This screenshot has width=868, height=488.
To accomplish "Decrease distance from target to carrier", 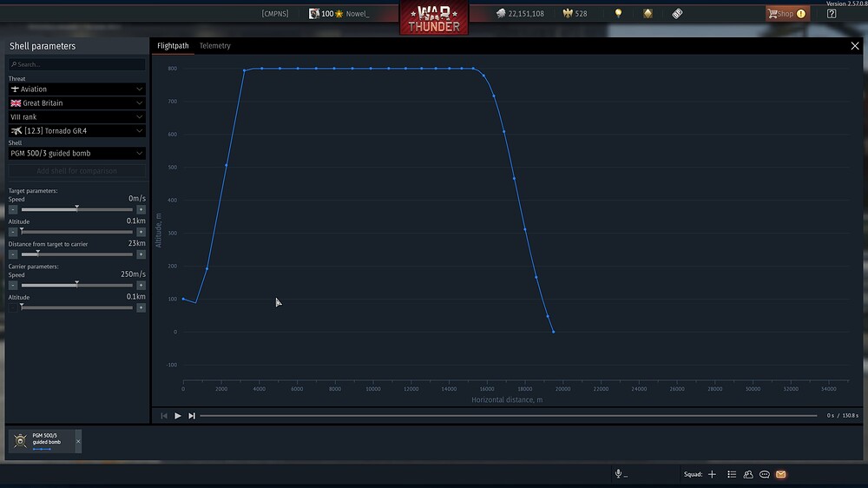I will [x=13, y=254].
